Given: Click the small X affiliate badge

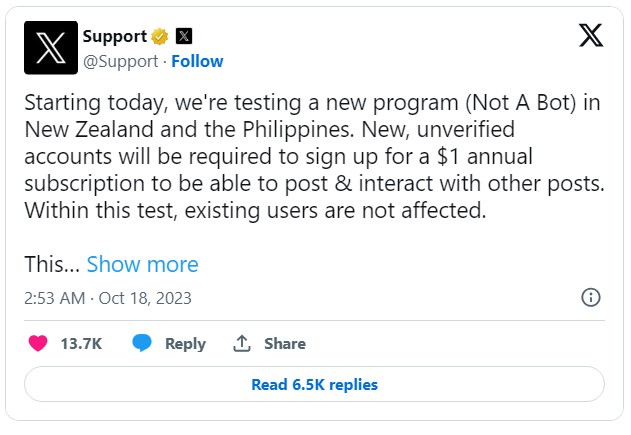Looking at the screenshot, I should pos(184,37).
